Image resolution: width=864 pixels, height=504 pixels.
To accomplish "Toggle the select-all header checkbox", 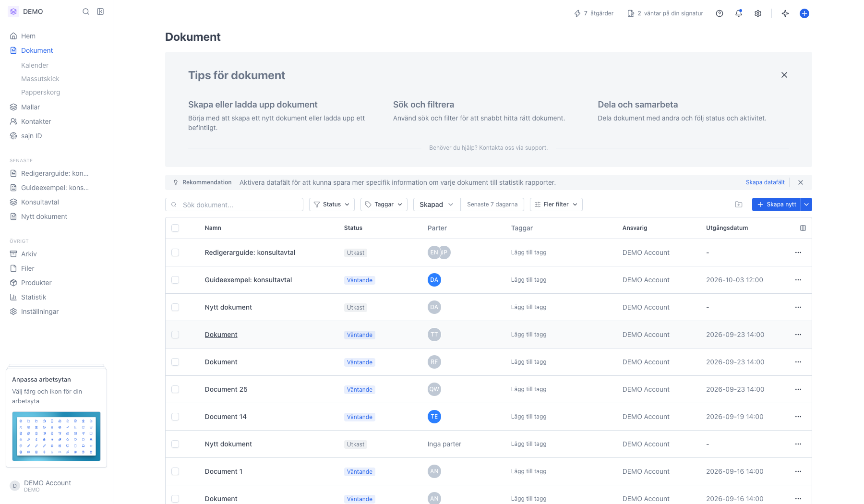I will pyautogui.click(x=175, y=228).
